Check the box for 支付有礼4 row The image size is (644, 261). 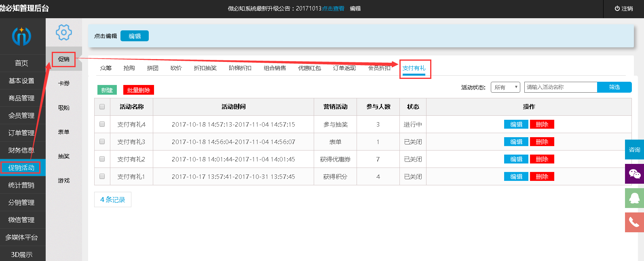(x=102, y=124)
